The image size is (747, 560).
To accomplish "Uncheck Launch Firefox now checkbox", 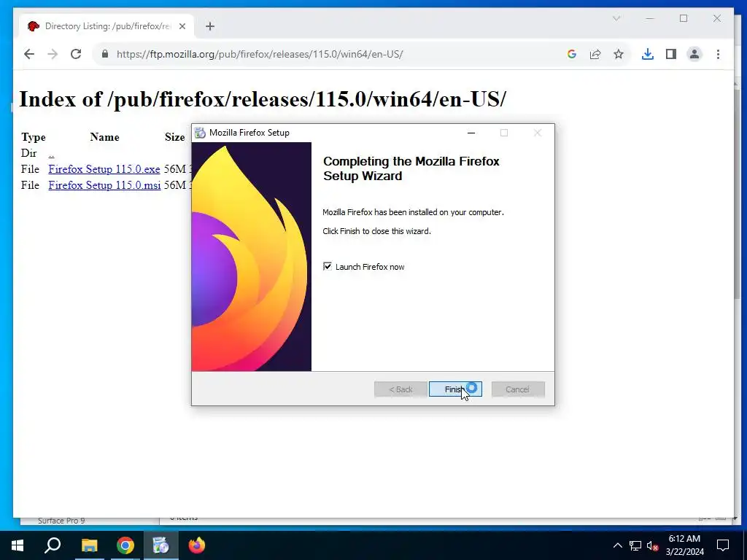I will click(x=328, y=266).
